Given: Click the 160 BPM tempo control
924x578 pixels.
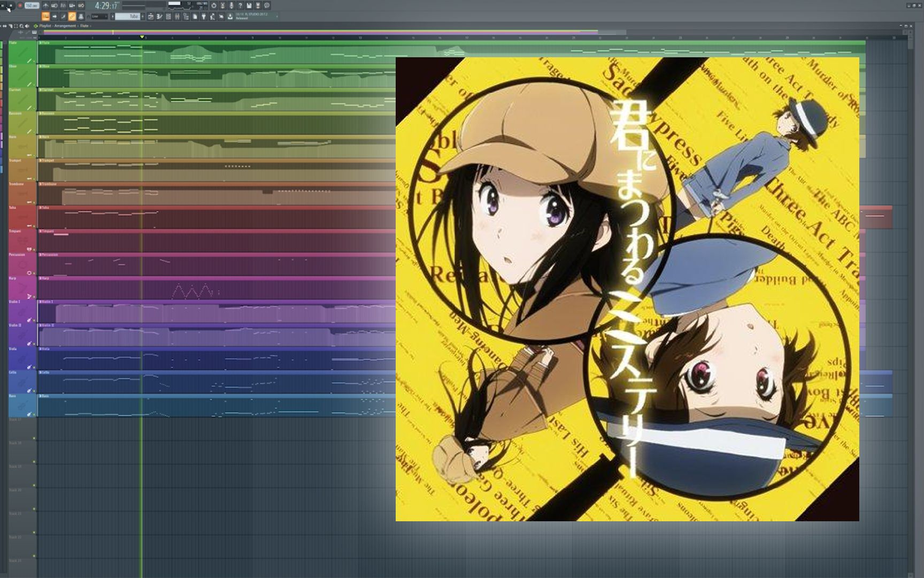Looking at the screenshot, I should [x=32, y=6].
